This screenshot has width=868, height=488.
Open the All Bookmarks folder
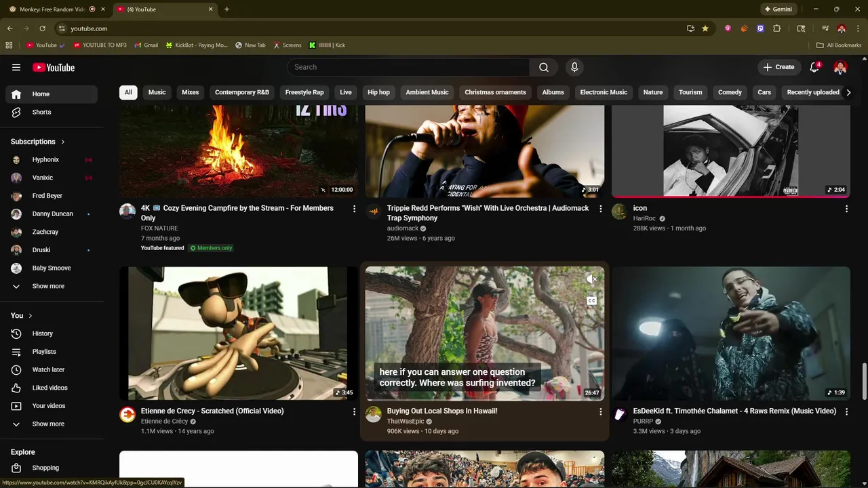pyautogui.click(x=839, y=45)
